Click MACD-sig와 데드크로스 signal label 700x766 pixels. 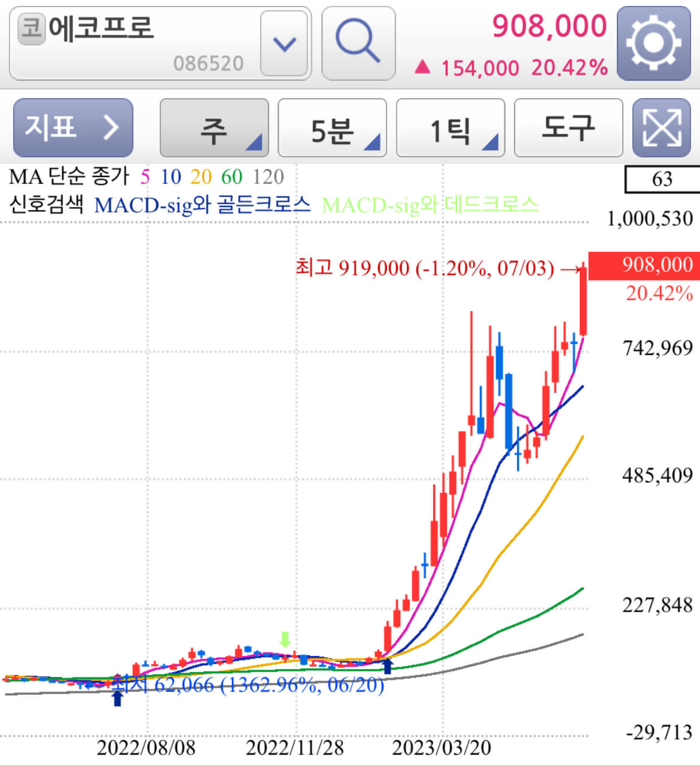[x=430, y=205]
